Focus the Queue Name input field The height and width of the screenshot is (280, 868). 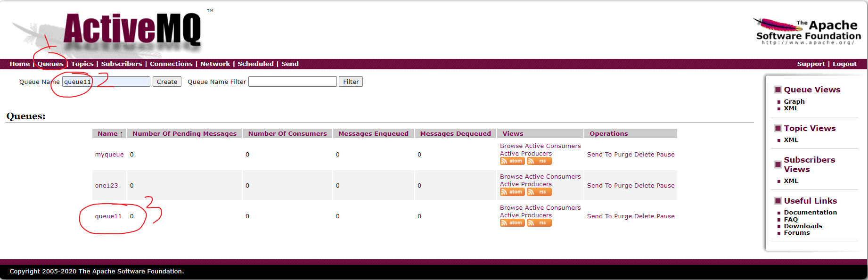[x=106, y=82]
